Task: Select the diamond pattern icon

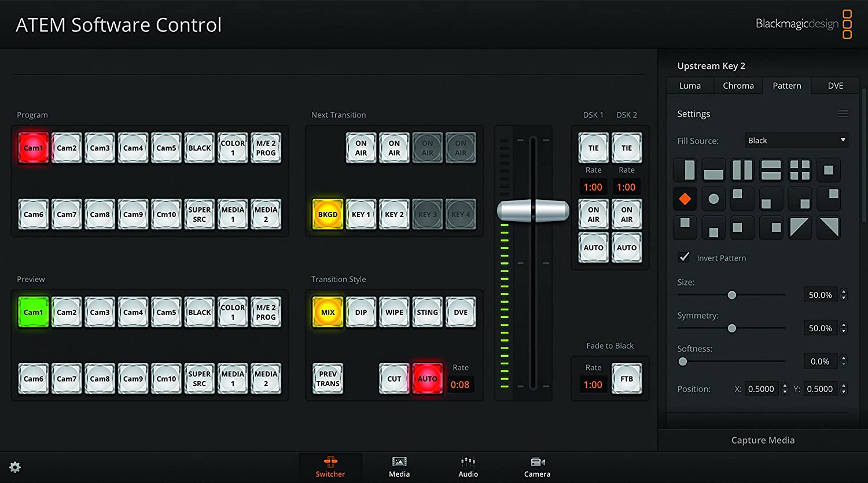Action: click(x=685, y=199)
